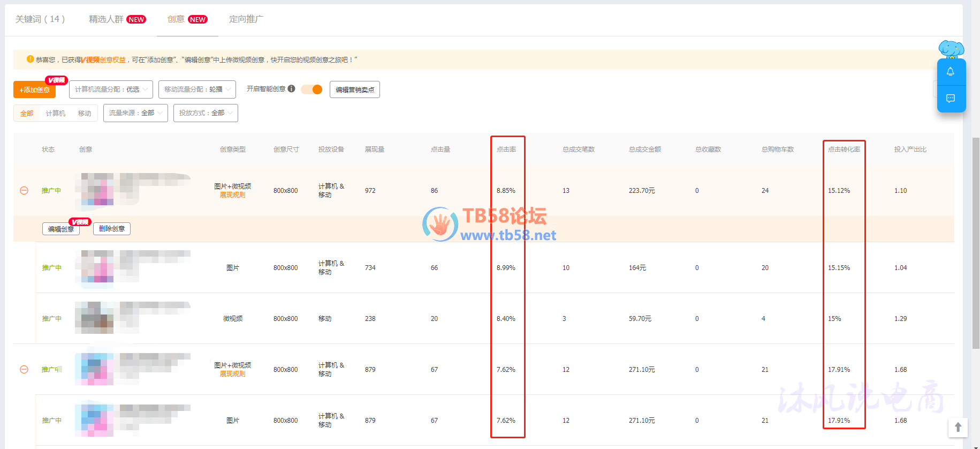Toggle the 开启智能创意 switch
Viewport: 980px width, 449px height.
[312, 89]
